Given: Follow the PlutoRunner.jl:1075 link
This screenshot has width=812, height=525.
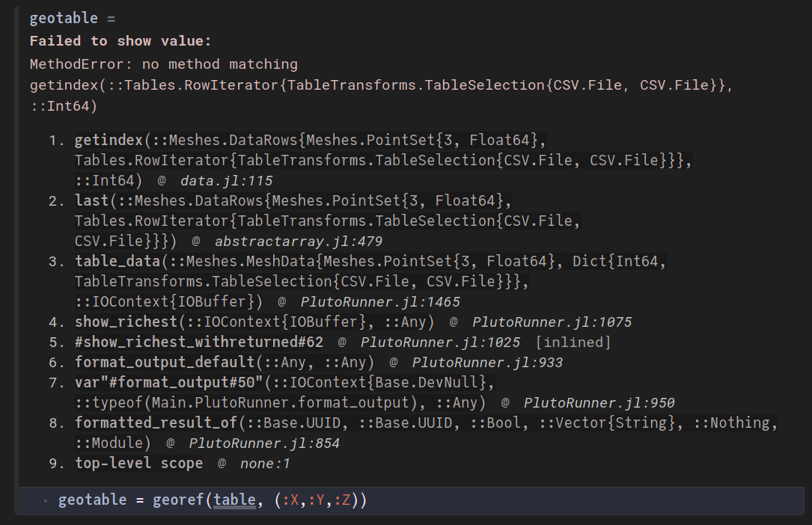Looking at the screenshot, I should click(552, 322).
